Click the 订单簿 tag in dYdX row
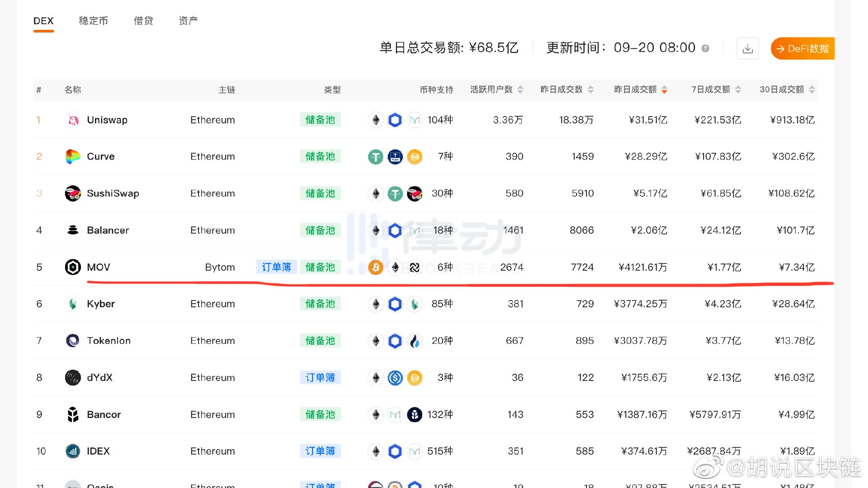This screenshot has height=488, width=868. [320, 377]
